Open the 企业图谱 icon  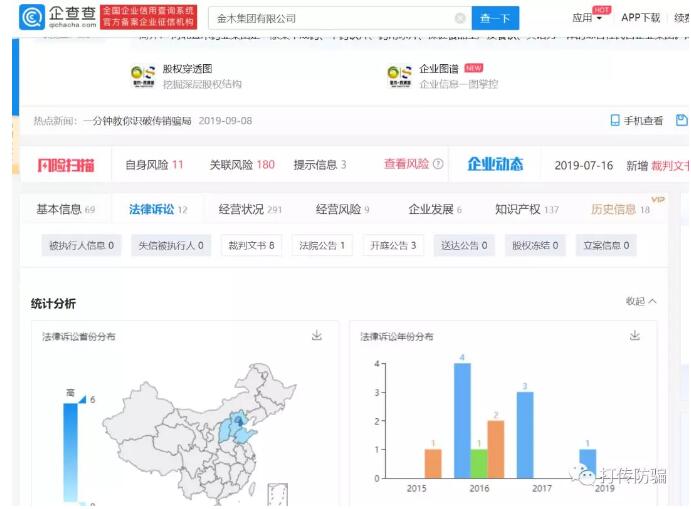point(399,77)
